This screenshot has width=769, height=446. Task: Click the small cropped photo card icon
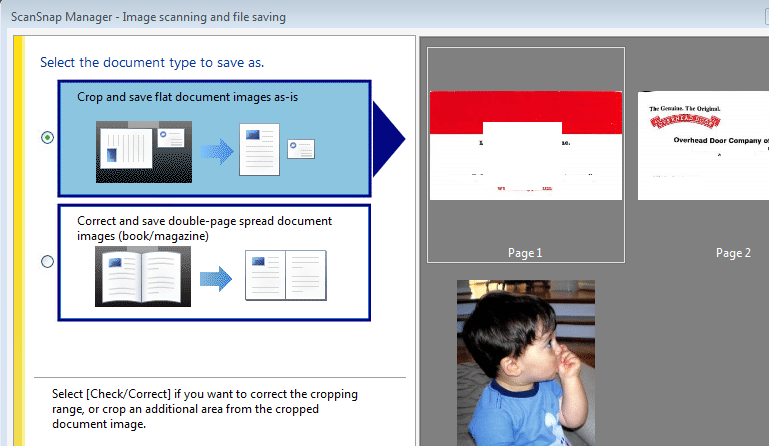click(x=301, y=149)
